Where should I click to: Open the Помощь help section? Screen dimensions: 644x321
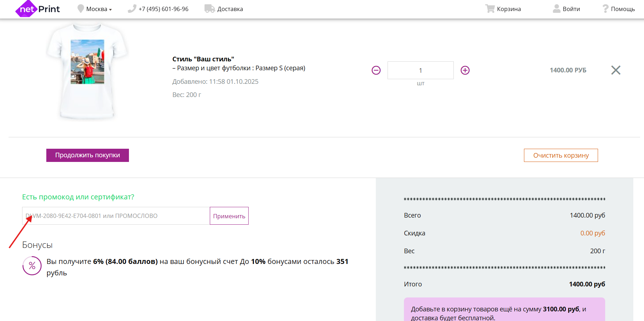(623, 9)
